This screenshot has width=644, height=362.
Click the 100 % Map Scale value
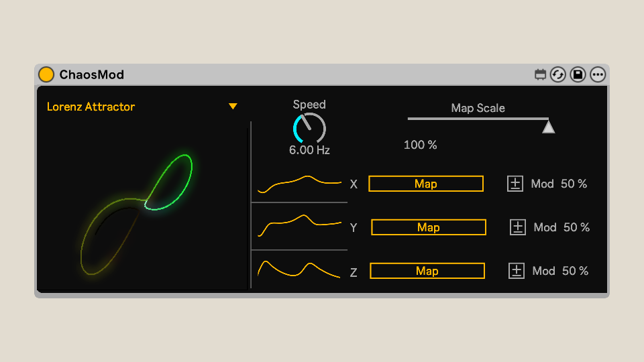point(420,145)
